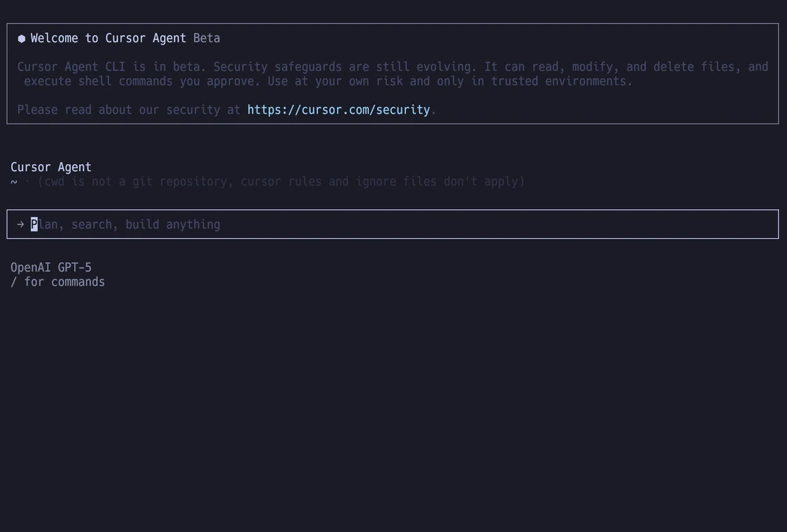Click the word 'search' in placeholder
Viewport: 787px width, 532px height.
[x=92, y=224]
